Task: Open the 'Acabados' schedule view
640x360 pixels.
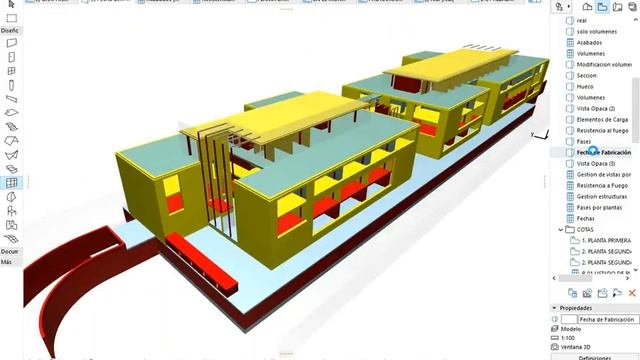Action: click(589, 42)
